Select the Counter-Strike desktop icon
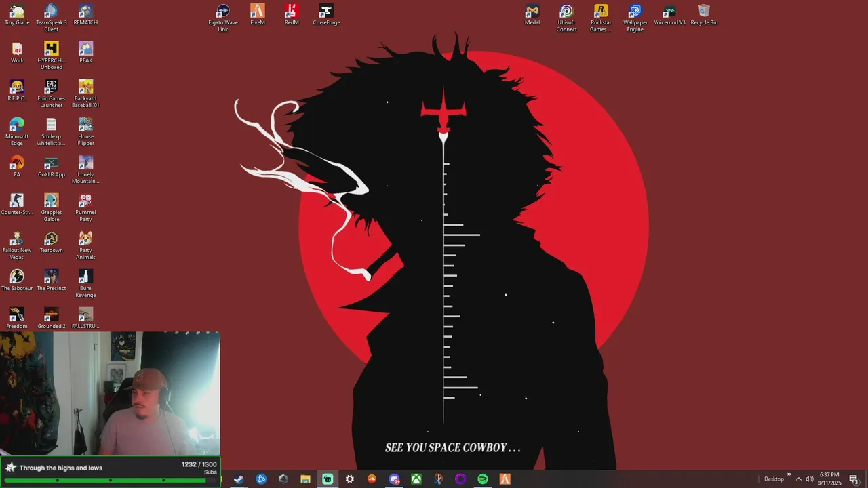Viewport: 868px width, 488px height. (x=17, y=205)
